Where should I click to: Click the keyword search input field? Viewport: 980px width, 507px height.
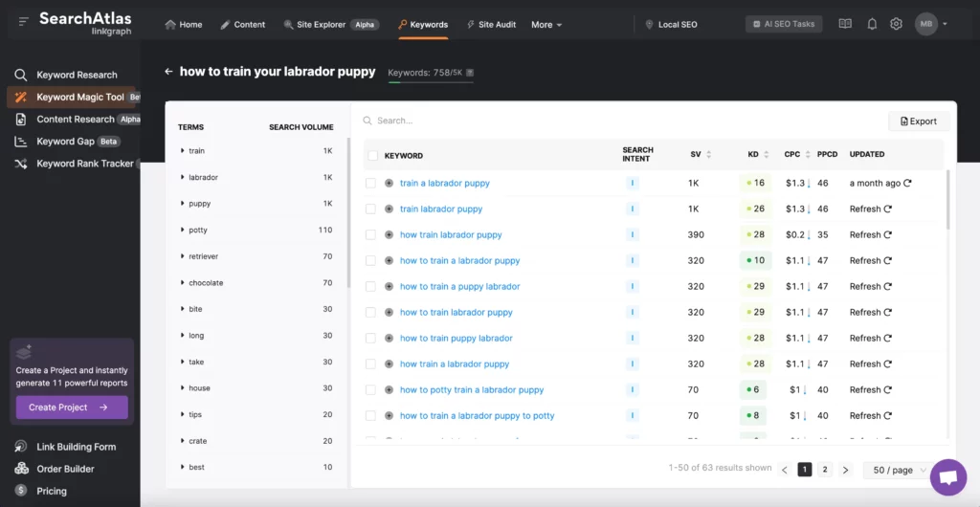612,121
